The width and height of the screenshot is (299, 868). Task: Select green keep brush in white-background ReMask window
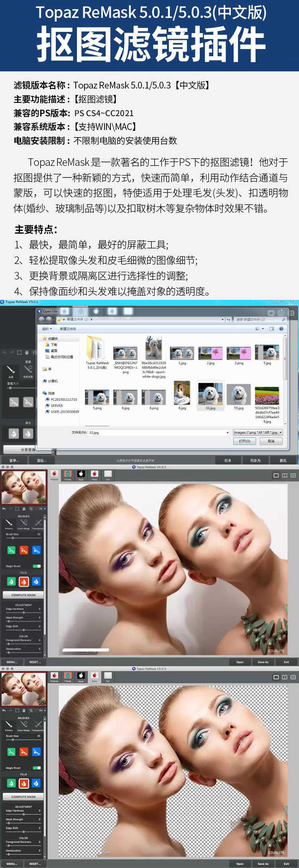click(11, 550)
